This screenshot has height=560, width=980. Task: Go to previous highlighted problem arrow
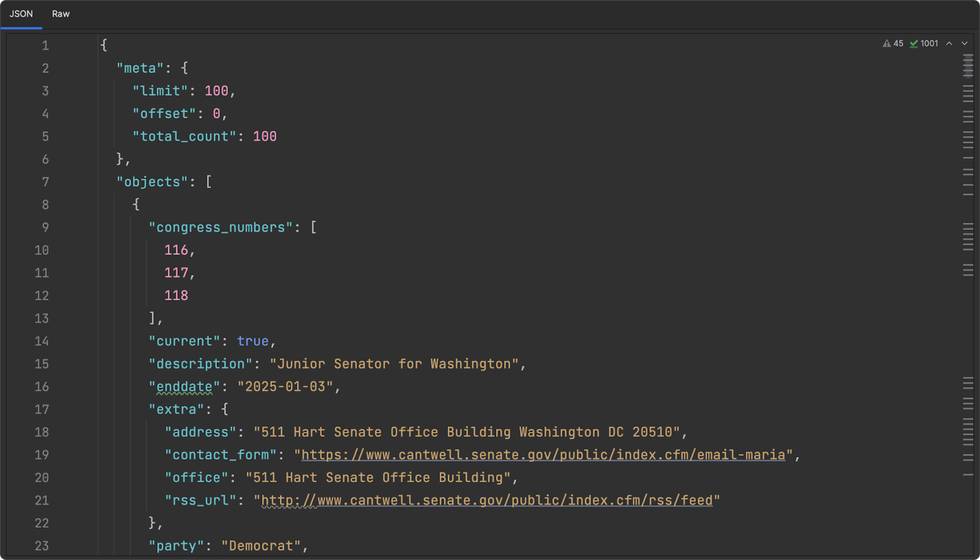949,44
